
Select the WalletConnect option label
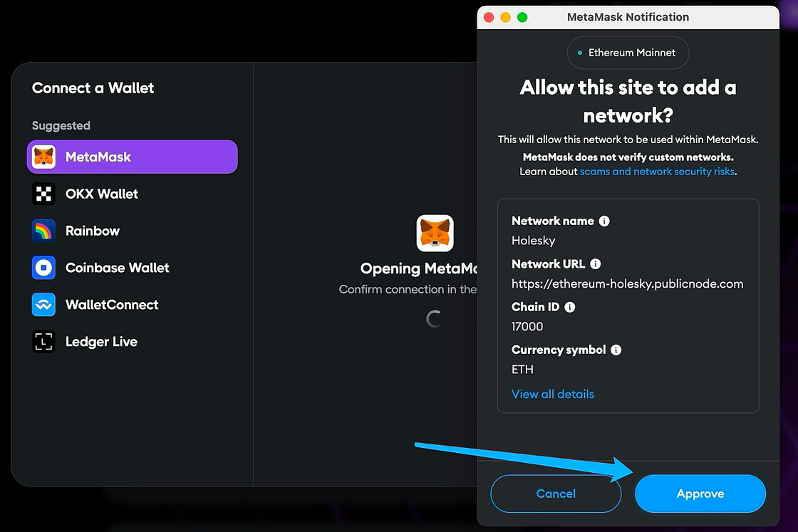click(x=112, y=305)
